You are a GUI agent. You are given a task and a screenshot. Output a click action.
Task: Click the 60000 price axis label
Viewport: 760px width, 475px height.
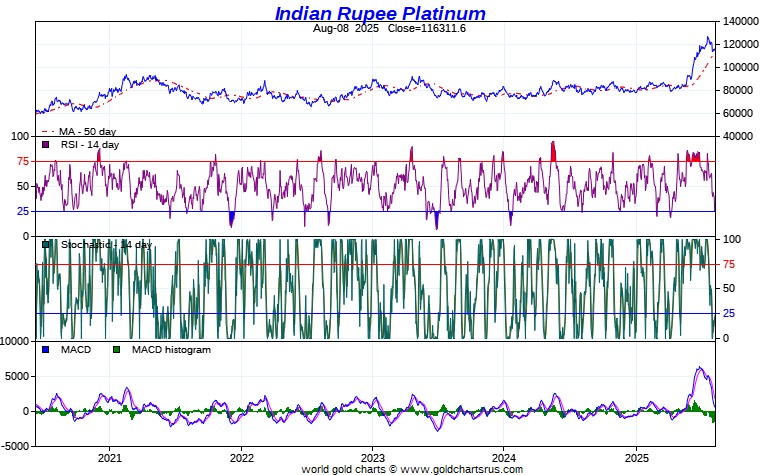(738, 113)
